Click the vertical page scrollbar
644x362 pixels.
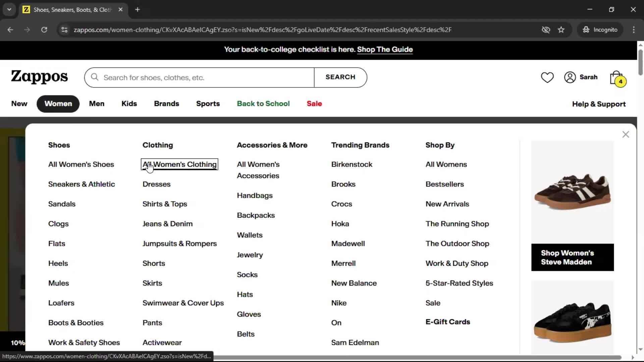pyautogui.click(x=640, y=62)
